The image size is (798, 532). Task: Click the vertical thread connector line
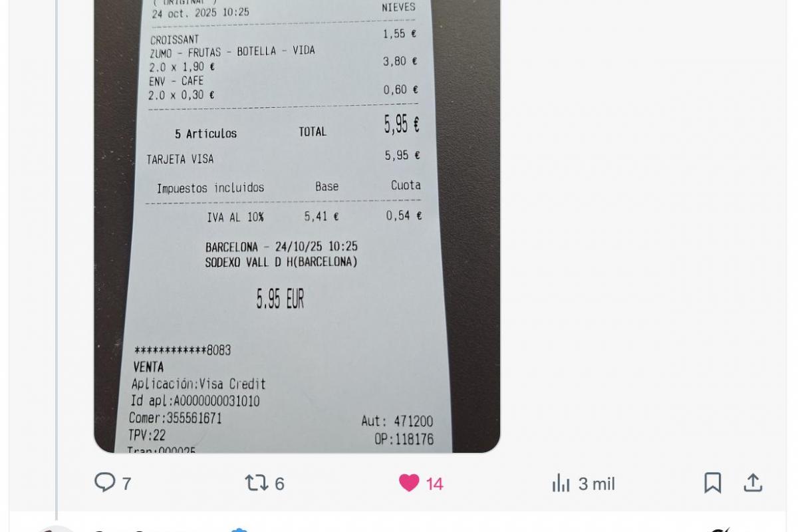(57, 259)
